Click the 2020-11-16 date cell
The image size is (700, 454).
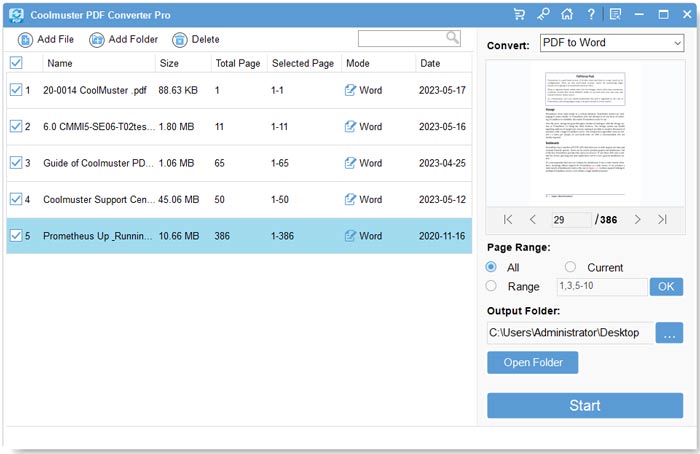(x=442, y=236)
